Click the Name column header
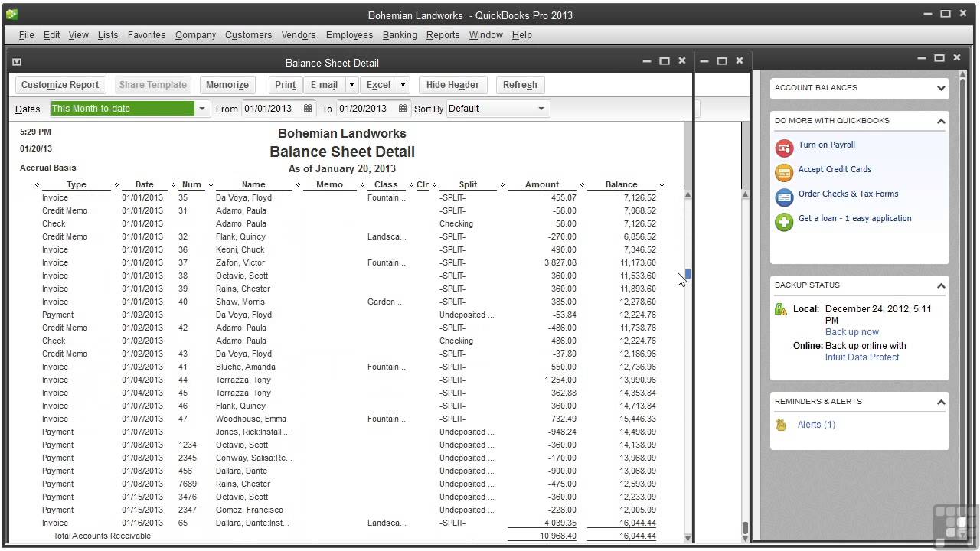Viewport: 980px width, 551px height. point(253,184)
